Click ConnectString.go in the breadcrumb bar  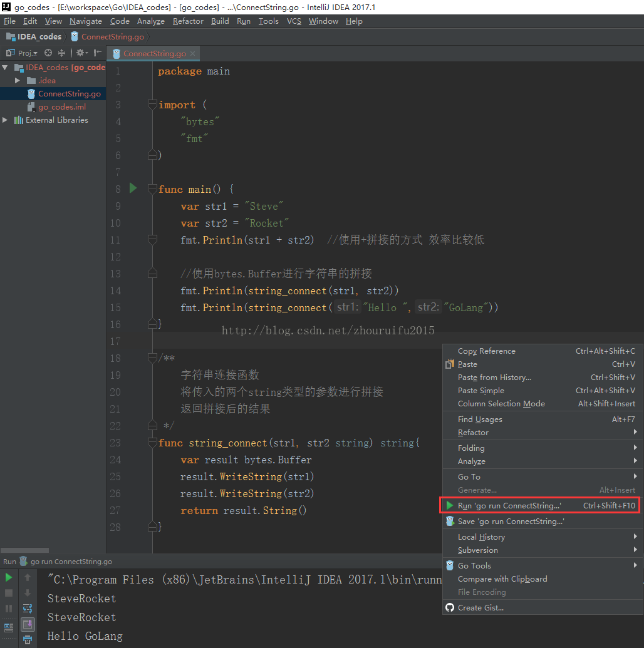pyautogui.click(x=113, y=36)
